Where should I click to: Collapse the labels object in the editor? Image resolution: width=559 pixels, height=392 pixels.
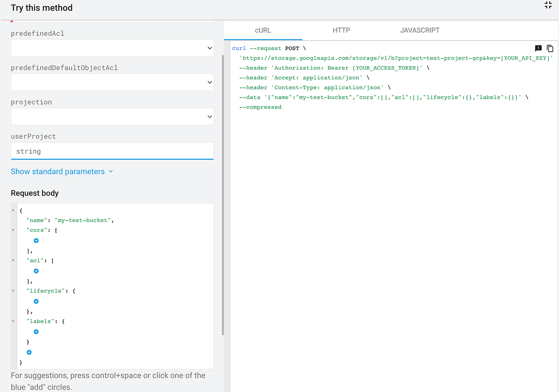(13, 321)
